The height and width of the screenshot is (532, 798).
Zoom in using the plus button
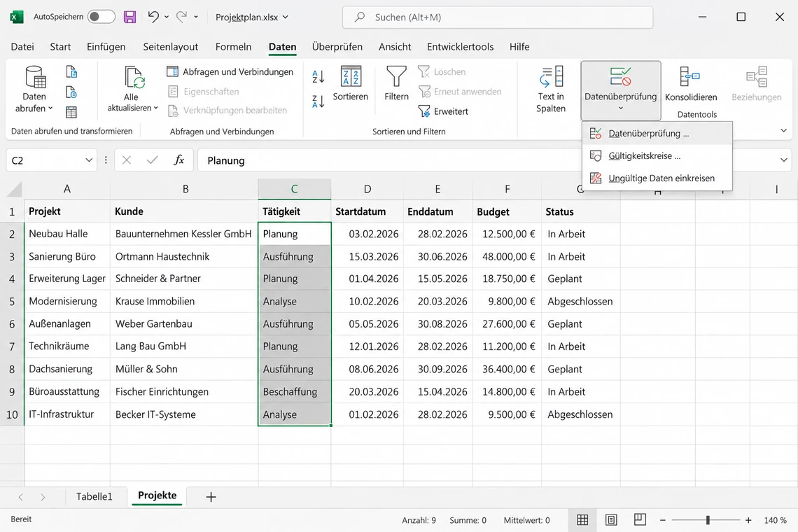(x=748, y=520)
